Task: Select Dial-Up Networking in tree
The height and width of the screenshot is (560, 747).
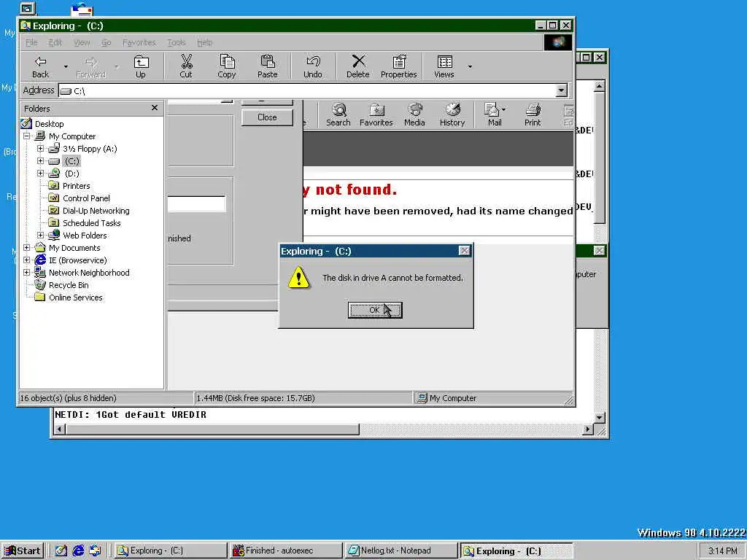Action: coord(96,211)
